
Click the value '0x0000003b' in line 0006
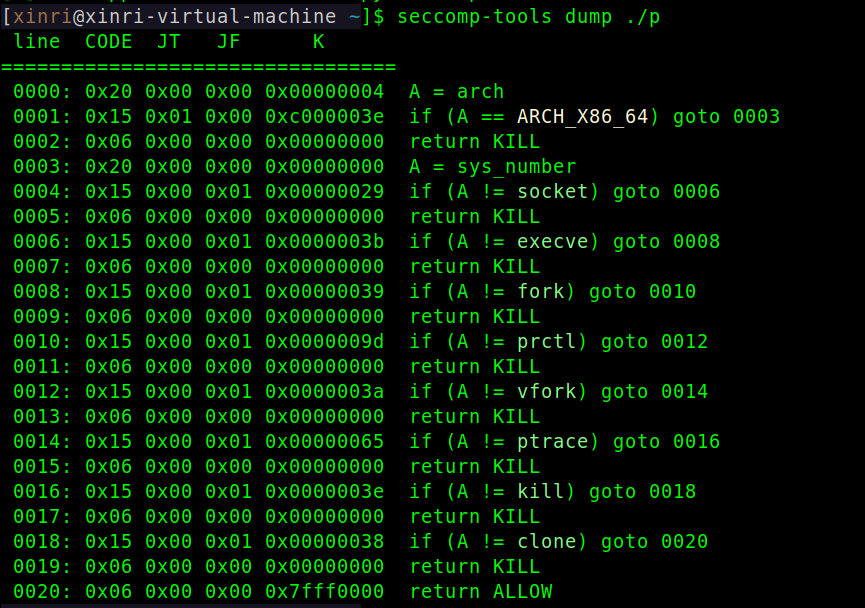point(324,242)
